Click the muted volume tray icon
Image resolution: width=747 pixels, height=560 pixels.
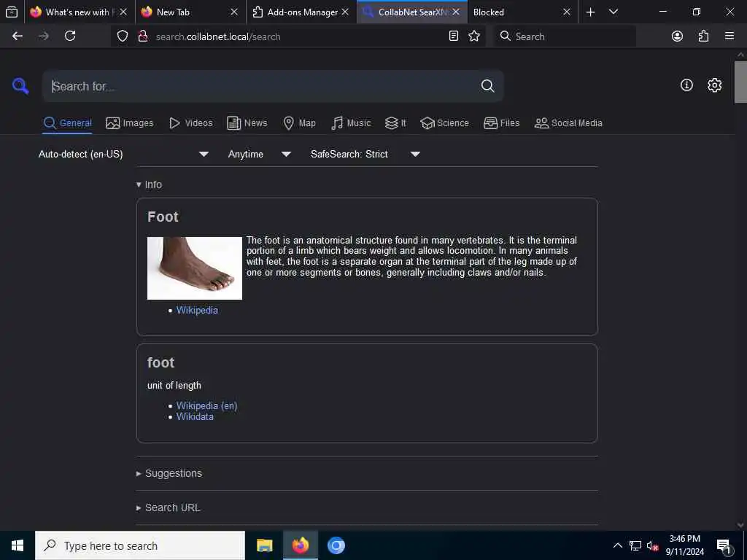[x=652, y=545]
